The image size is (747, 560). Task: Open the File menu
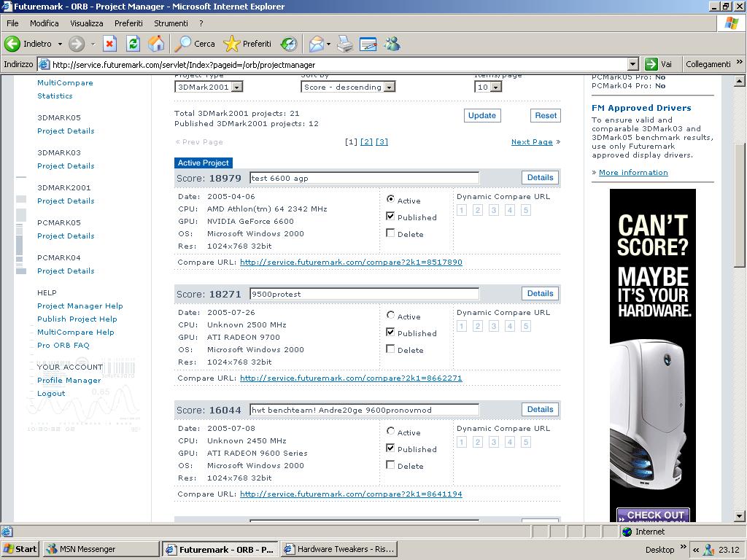[12, 23]
